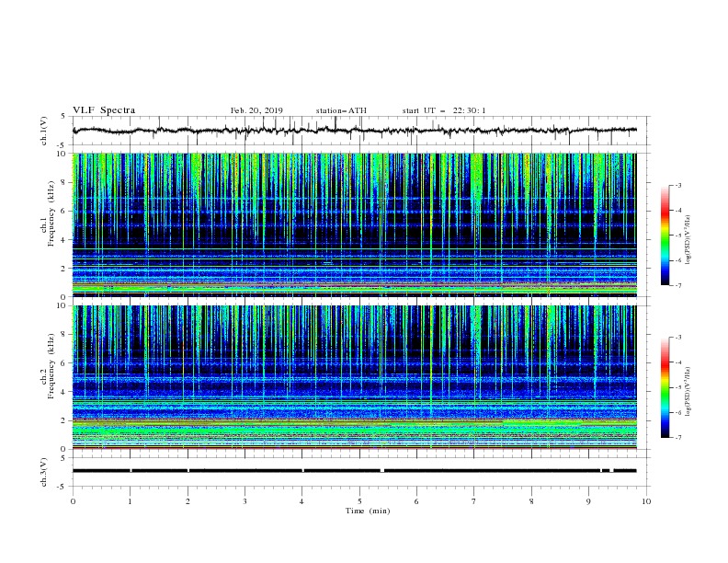Click the "-5" label on ch.2 colorbar
The height and width of the screenshot is (563, 728).
678,387
